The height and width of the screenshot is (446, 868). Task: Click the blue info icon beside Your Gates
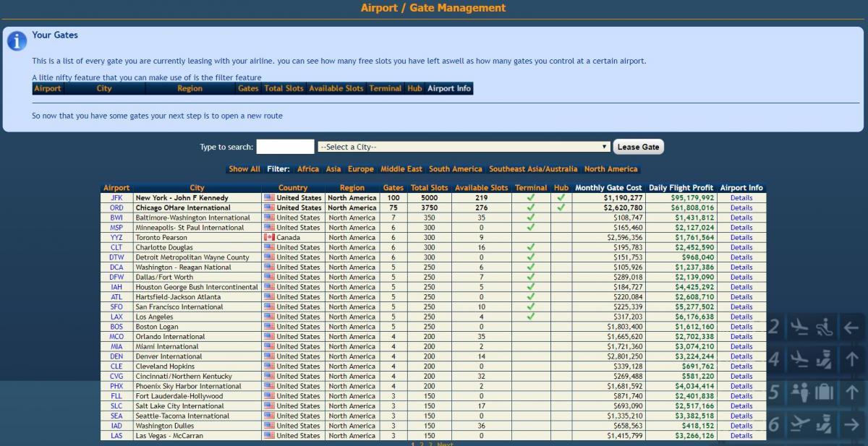tap(17, 41)
